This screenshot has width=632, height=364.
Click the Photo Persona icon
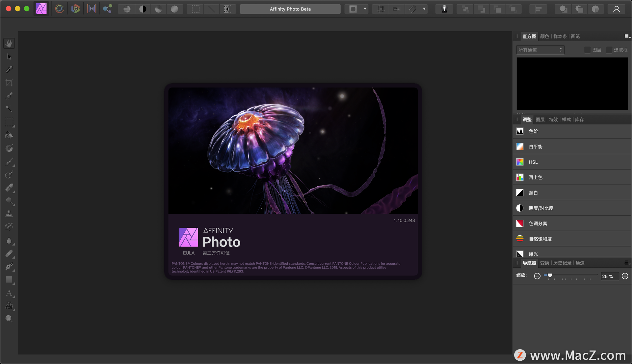tap(41, 9)
